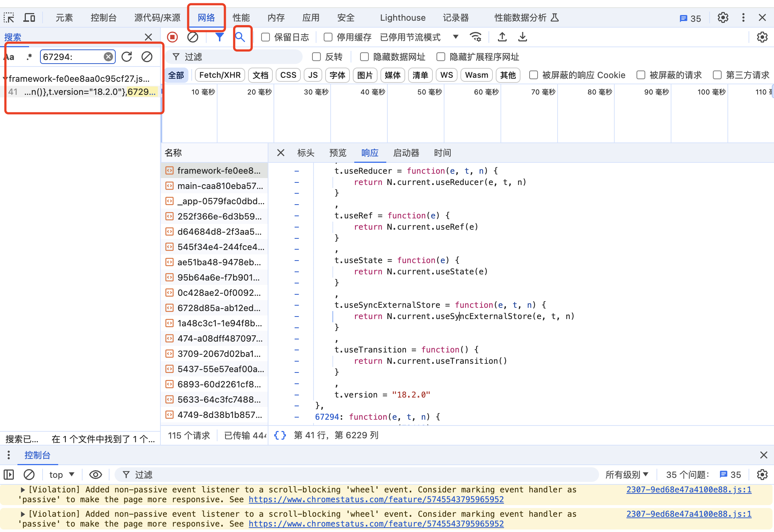The height and width of the screenshot is (532, 774).
Task: Tick the 反转 checkbox
Action: pyautogui.click(x=316, y=57)
